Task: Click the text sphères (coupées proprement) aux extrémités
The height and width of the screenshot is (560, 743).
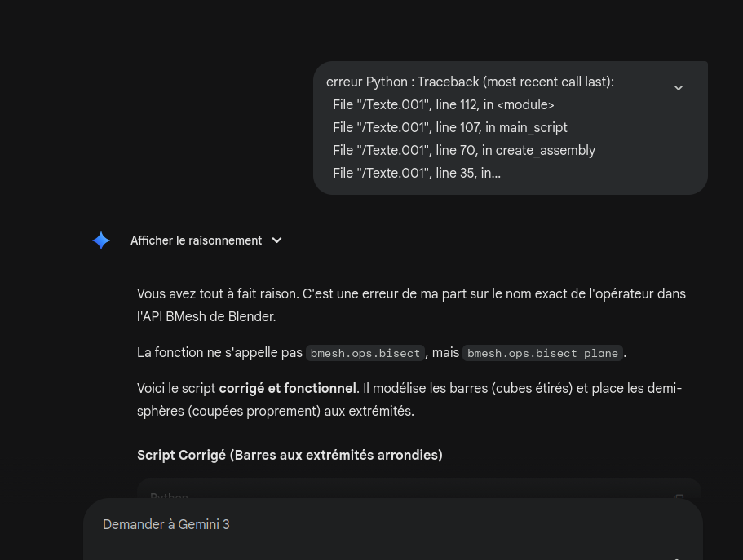Action: pyautogui.click(x=275, y=411)
